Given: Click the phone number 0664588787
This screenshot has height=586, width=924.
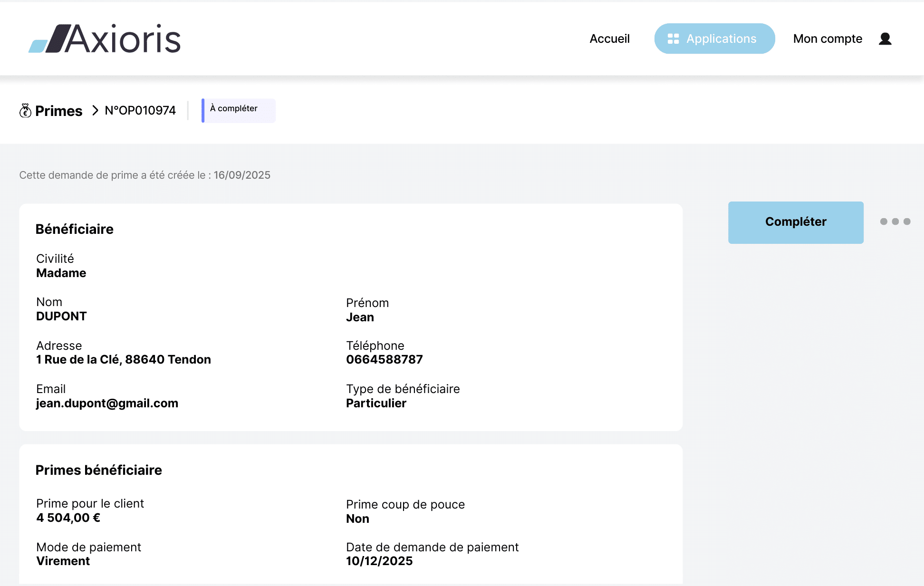Looking at the screenshot, I should click(x=384, y=359).
